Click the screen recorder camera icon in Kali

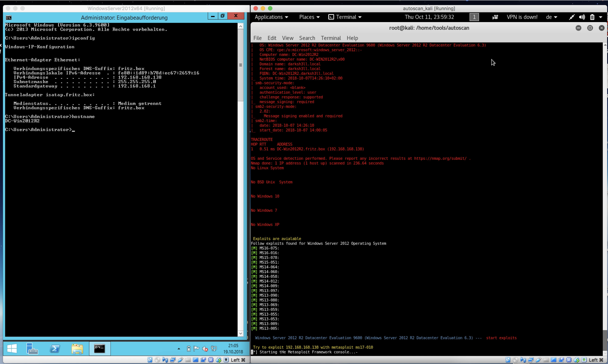(x=495, y=17)
